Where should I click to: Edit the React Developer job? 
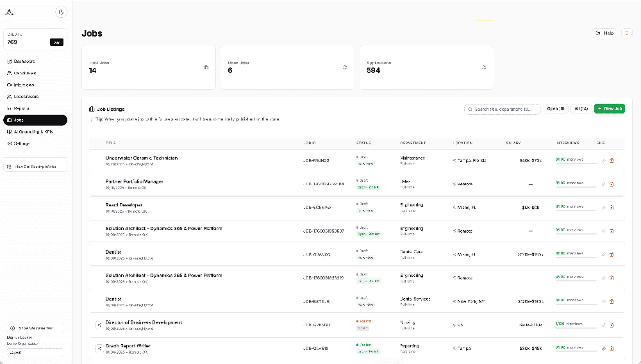(x=603, y=208)
